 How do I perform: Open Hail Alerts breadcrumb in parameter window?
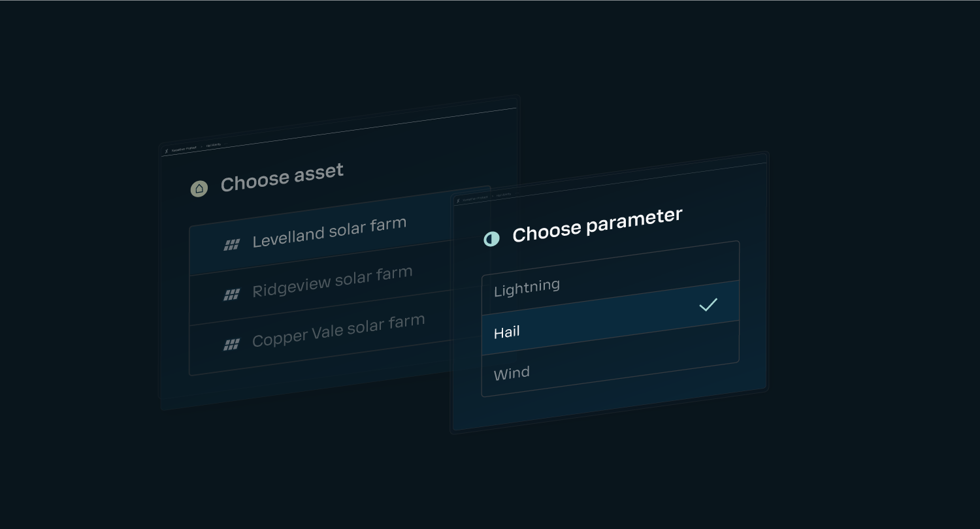[x=504, y=195]
